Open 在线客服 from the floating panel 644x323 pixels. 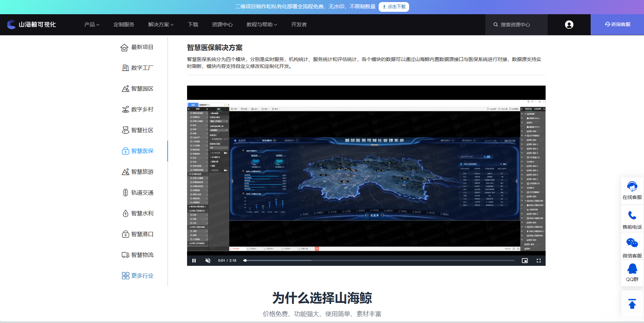point(632,191)
